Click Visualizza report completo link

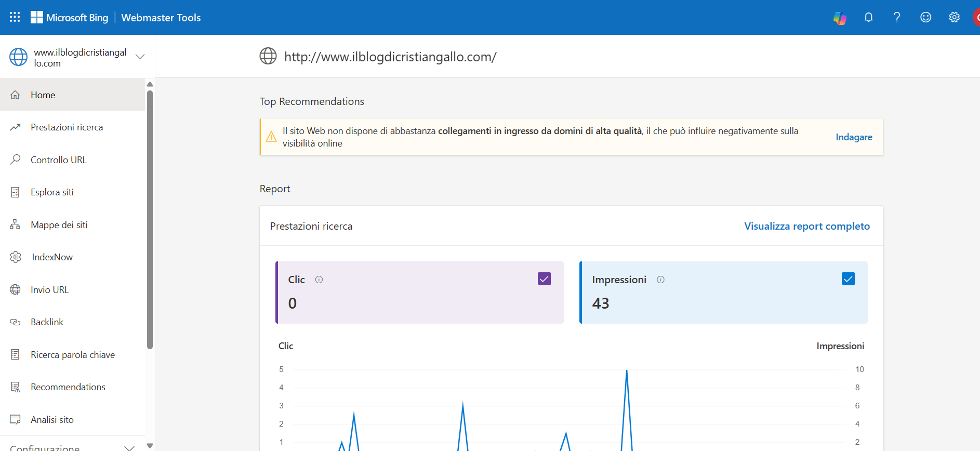(807, 226)
